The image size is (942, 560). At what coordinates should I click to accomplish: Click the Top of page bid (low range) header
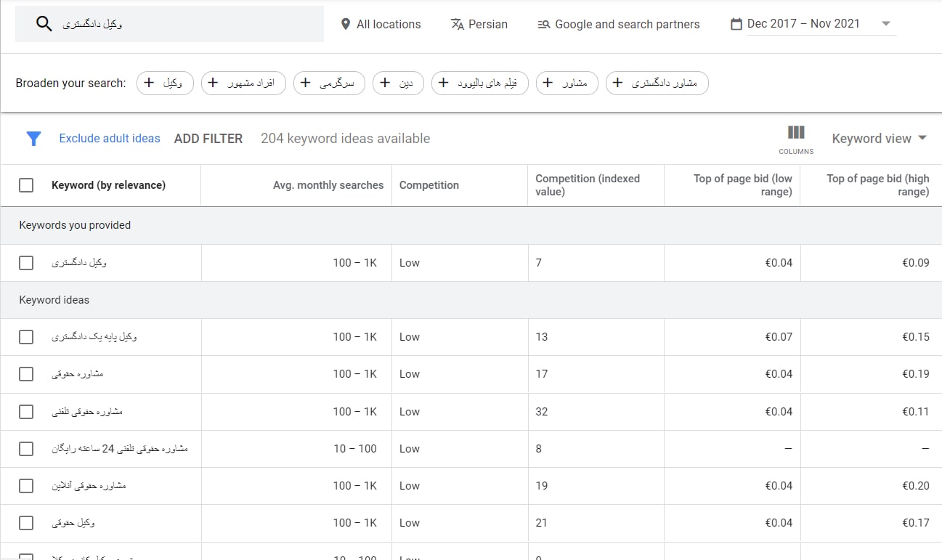743,185
